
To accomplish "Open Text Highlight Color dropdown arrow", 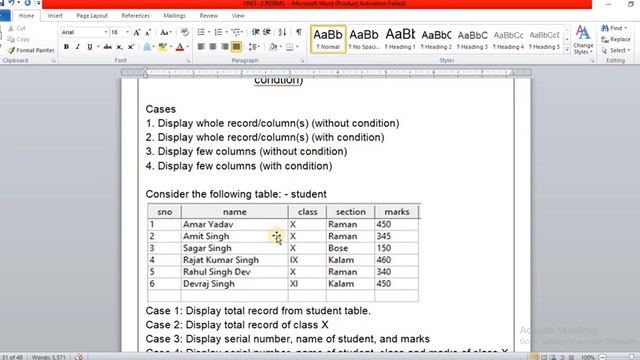I will click(x=171, y=47).
